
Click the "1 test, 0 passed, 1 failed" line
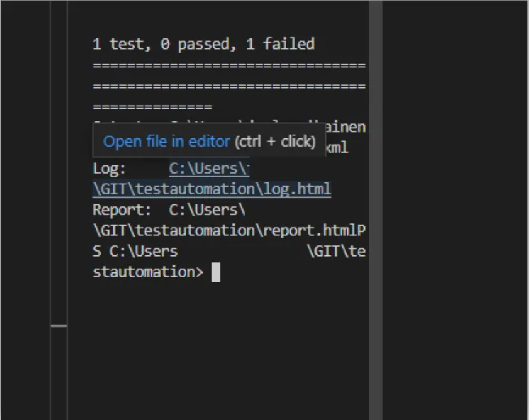[203, 44]
